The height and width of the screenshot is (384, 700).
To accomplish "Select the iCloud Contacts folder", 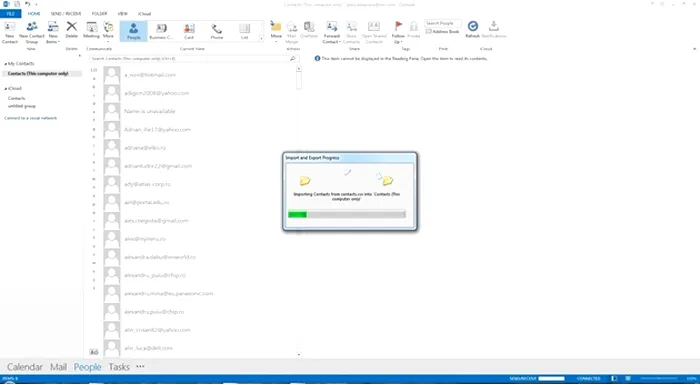I will (17, 98).
